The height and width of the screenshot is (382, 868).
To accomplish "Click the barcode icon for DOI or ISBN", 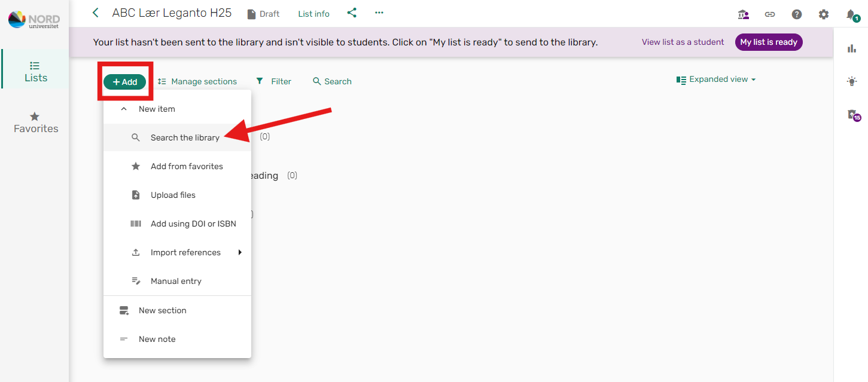I will point(136,224).
